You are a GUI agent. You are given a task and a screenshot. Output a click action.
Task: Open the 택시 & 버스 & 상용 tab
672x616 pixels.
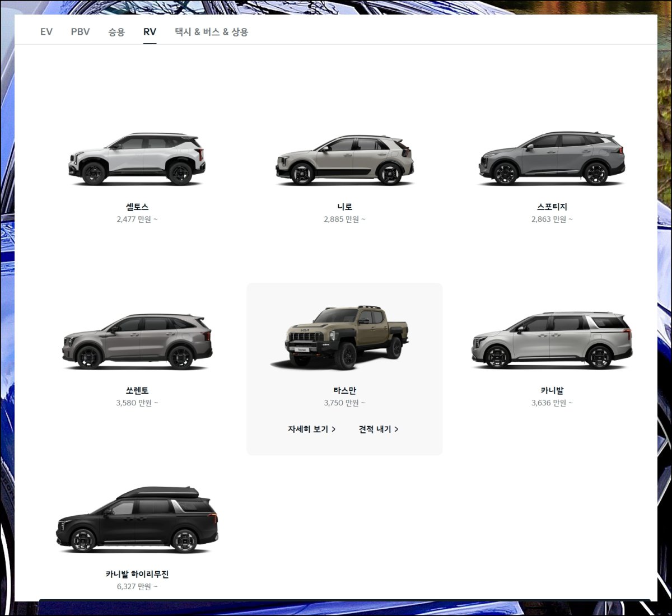212,32
